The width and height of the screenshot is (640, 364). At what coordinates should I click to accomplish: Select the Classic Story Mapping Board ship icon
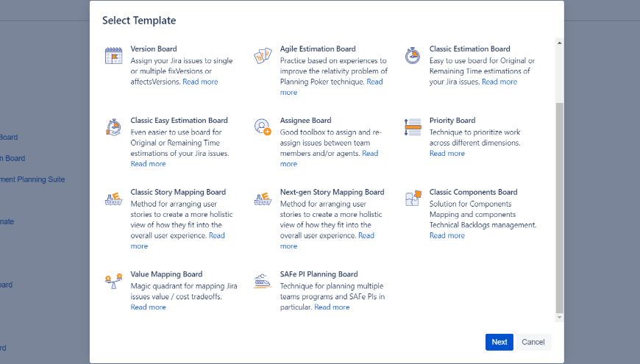113,199
